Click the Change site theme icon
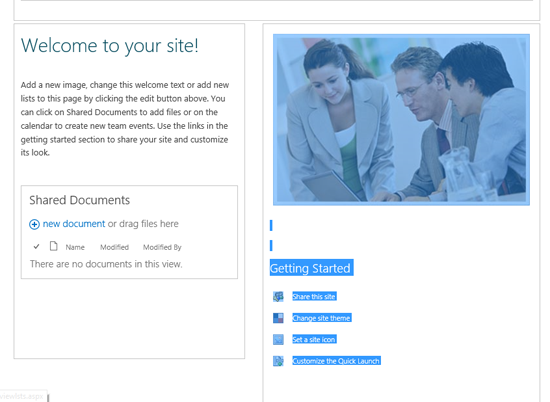550x402 pixels. click(278, 318)
